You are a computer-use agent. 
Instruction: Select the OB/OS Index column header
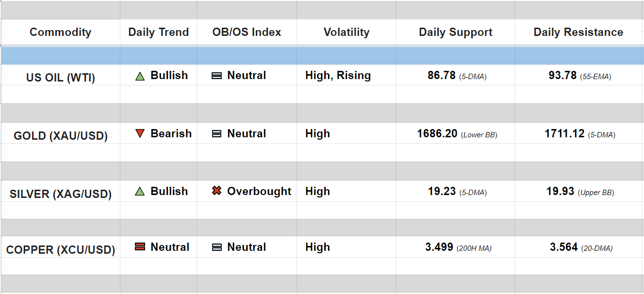(247, 33)
